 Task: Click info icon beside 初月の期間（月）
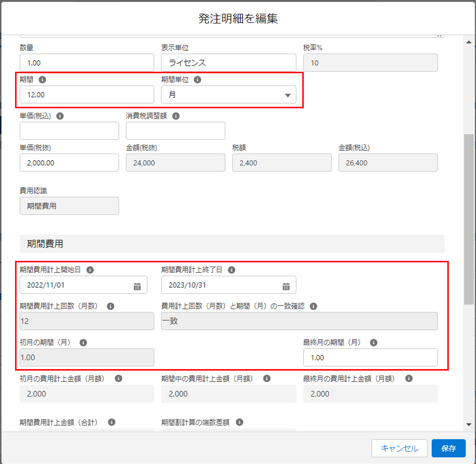[83, 343]
